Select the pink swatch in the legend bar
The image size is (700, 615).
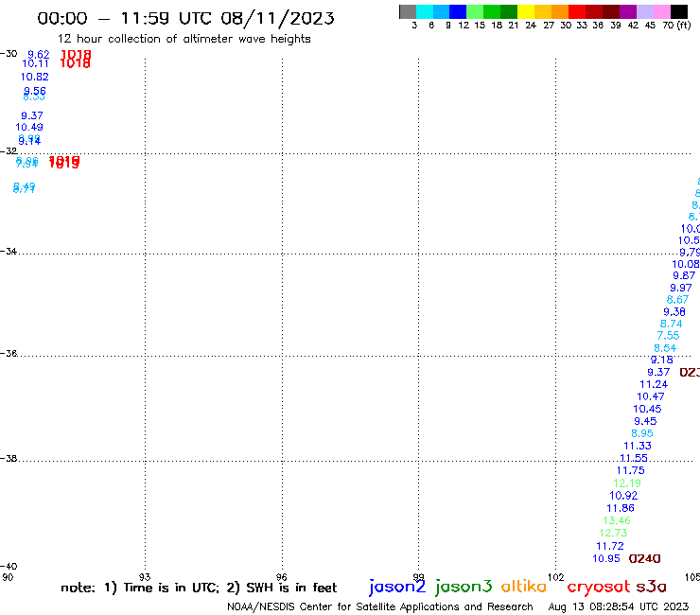(x=661, y=11)
